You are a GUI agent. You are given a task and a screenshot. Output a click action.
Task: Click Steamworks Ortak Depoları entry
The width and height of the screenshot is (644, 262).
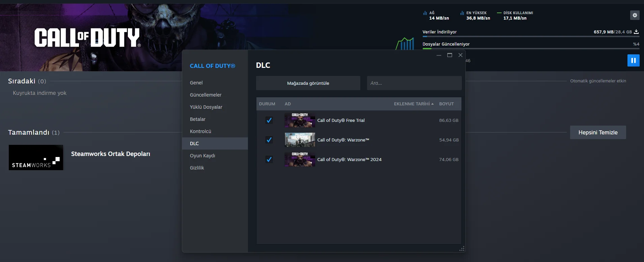point(111,154)
